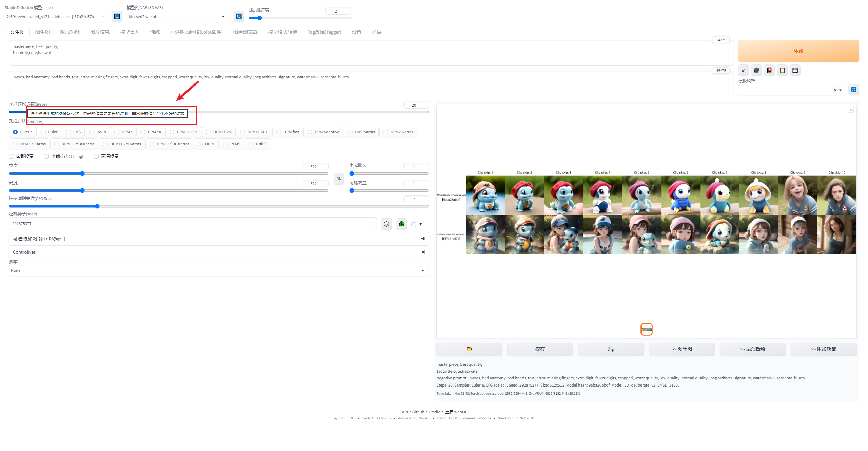
Task: Click the Clip skip 5 squirtle thumbnail
Action: [x=642, y=195]
